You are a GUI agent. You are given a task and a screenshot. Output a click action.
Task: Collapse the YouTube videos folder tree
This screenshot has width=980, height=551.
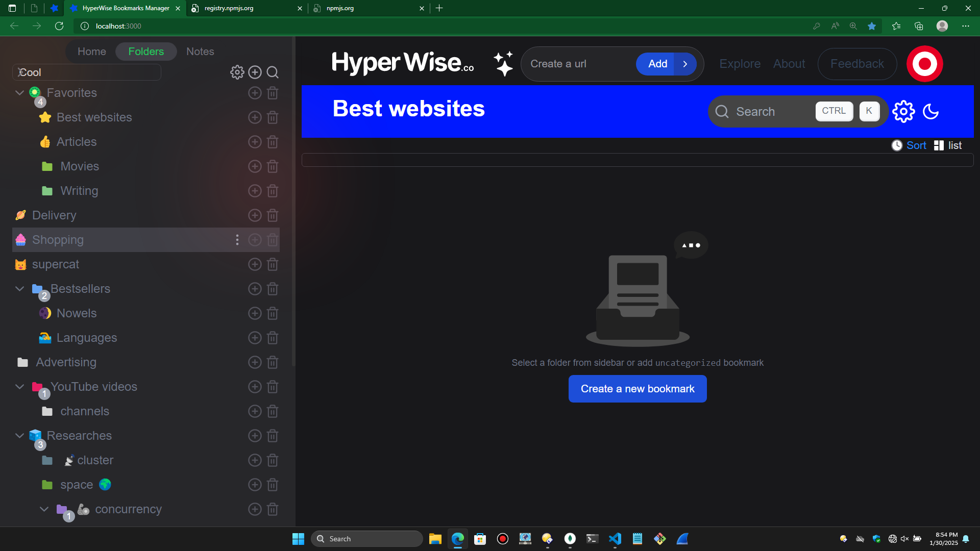pyautogui.click(x=19, y=387)
